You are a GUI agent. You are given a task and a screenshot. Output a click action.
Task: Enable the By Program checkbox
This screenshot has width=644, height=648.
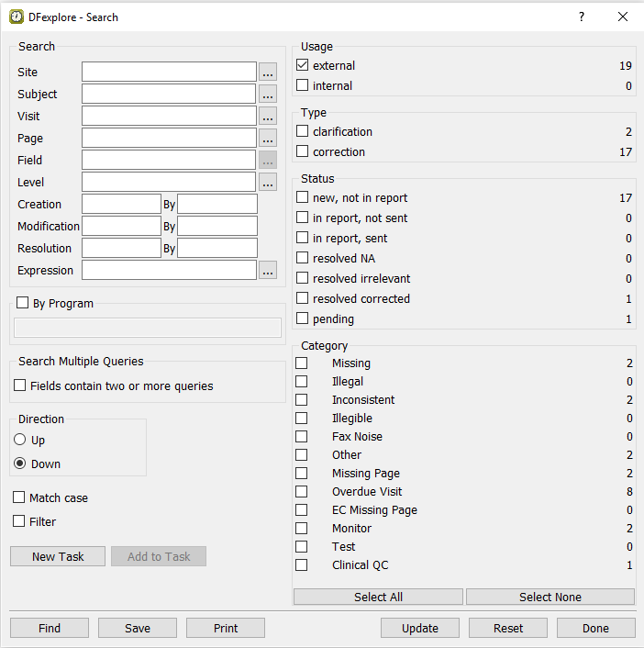(22, 304)
